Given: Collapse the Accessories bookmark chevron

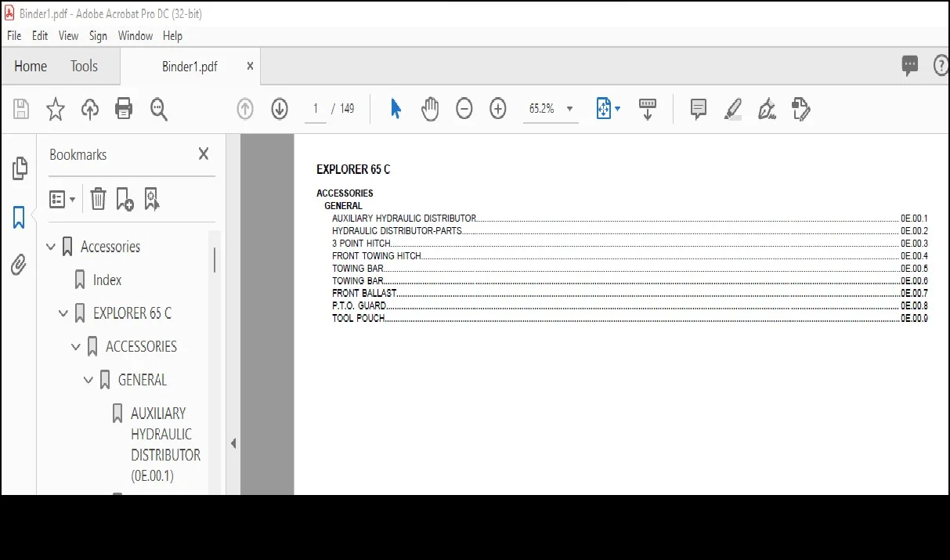Looking at the screenshot, I should click(x=51, y=247).
